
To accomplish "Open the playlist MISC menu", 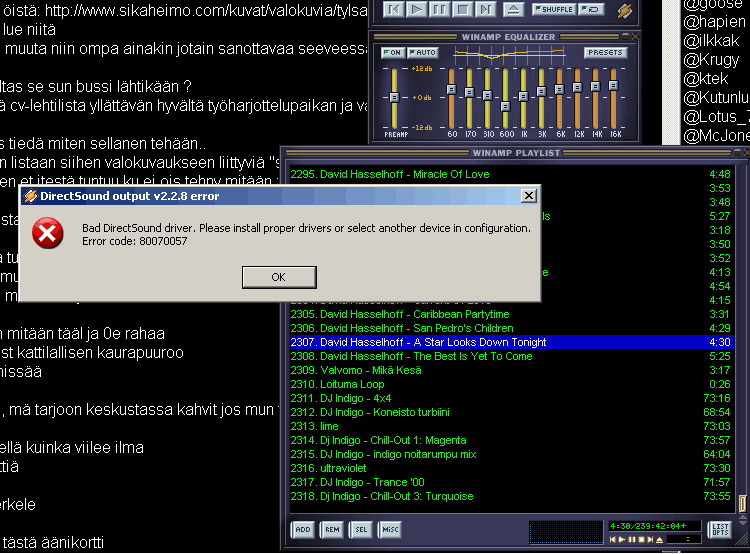I will pyautogui.click(x=390, y=530).
